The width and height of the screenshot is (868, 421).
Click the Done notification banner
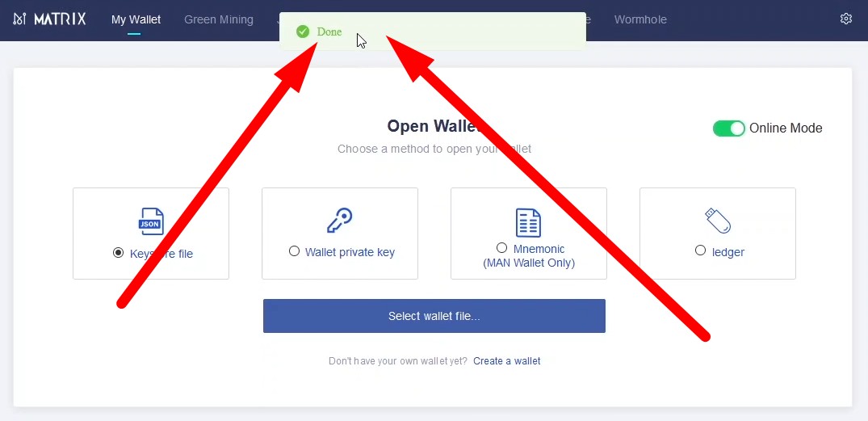coord(432,32)
